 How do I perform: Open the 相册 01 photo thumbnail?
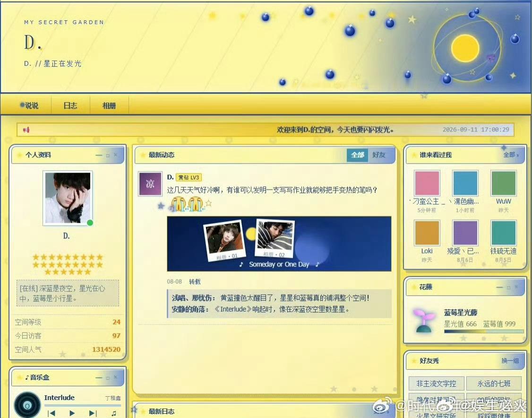[224, 241]
